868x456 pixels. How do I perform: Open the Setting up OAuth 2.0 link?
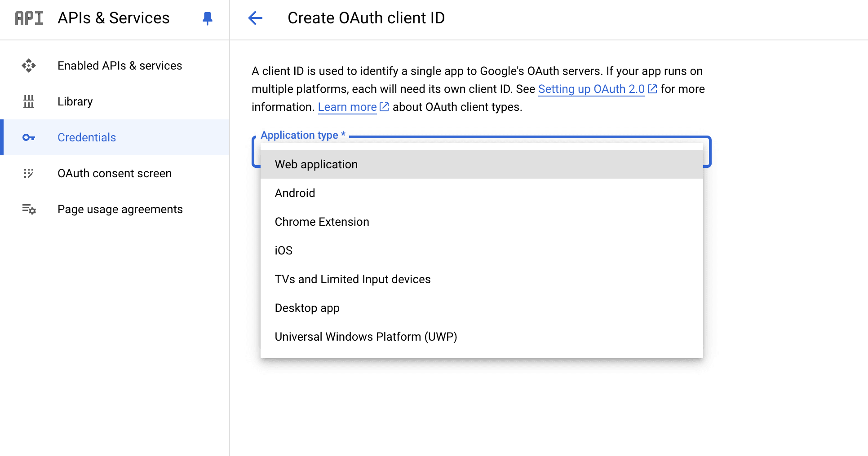(591, 89)
